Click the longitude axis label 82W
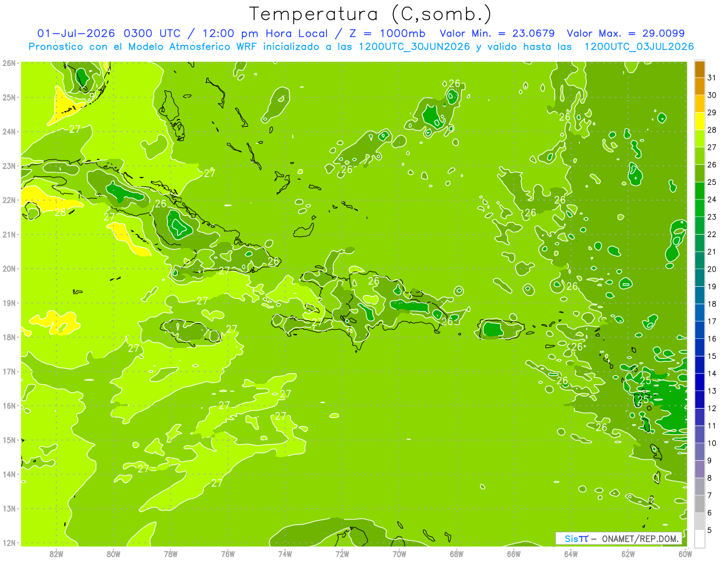Screen dimensions: 728x562 [56, 554]
